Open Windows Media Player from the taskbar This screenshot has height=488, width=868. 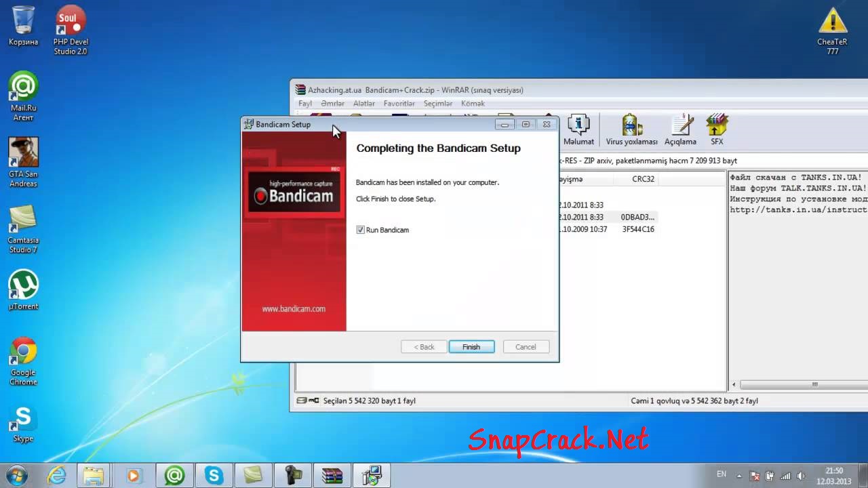tap(133, 475)
